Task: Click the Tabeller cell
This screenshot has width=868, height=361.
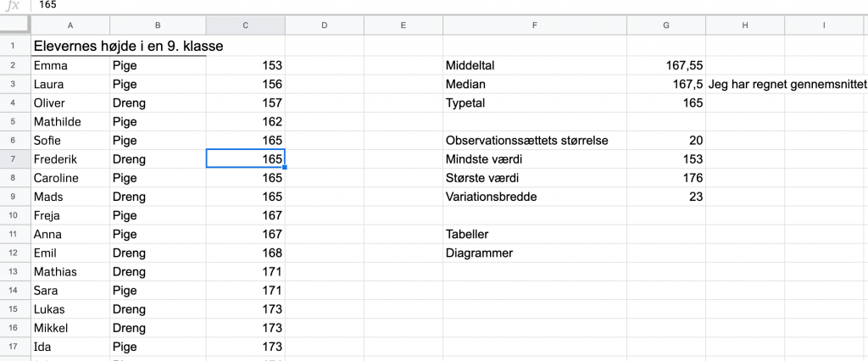Action: [x=535, y=234]
